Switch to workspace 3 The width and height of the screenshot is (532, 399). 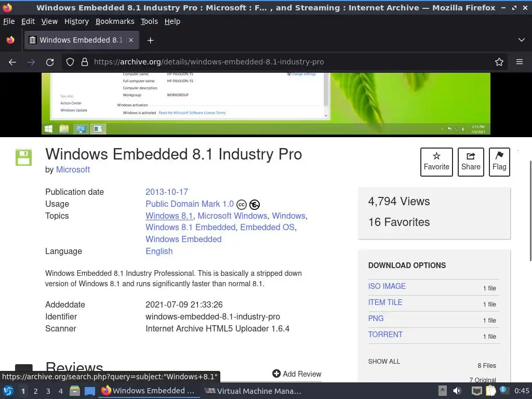click(48, 391)
